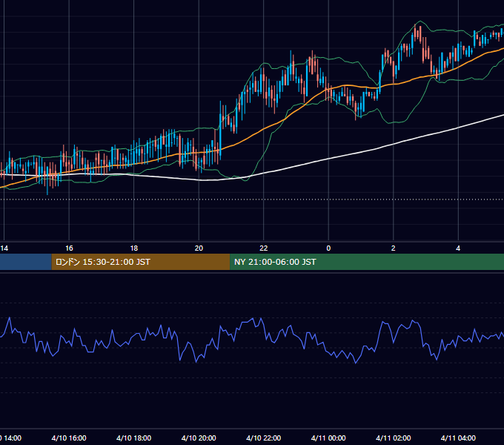
Task: Click the hour label 0 on the time axis
Action: pyautogui.click(x=328, y=248)
